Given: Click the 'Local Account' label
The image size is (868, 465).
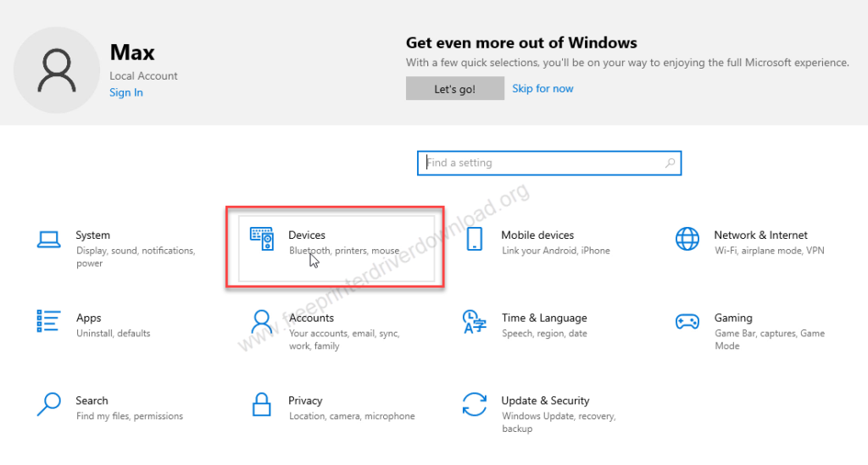Looking at the screenshot, I should coord(143,75).
